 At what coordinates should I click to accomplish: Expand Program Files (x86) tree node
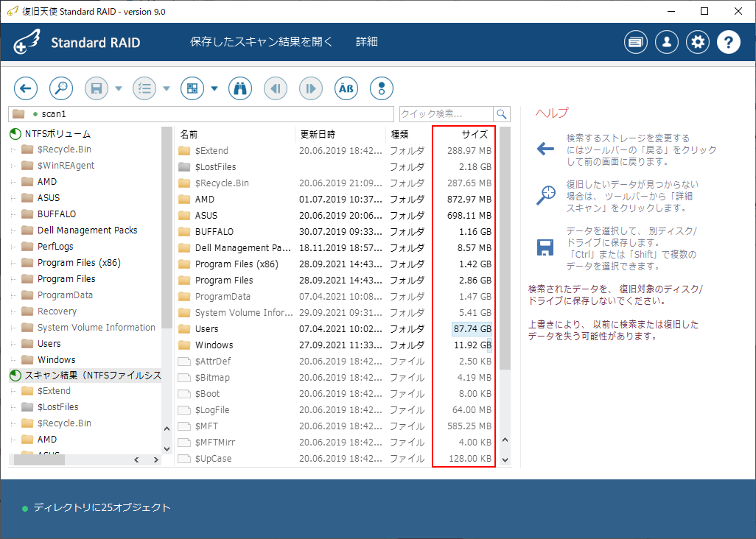coord(13,263)
